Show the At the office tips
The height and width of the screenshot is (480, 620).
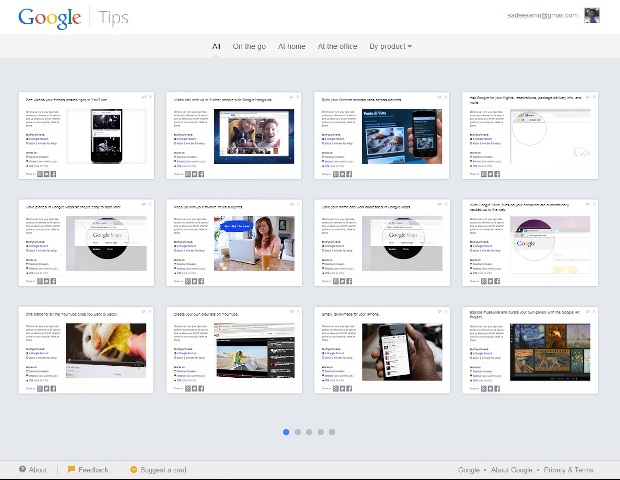coord(337,46)
